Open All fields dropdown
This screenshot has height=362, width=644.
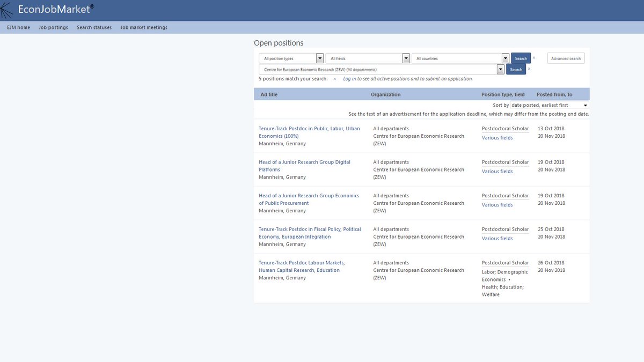(x=368, y=58)
